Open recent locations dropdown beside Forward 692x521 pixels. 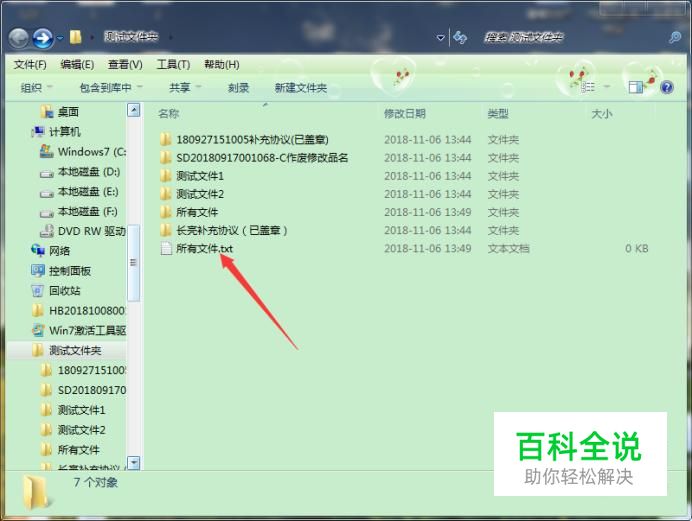pos(60,39)
